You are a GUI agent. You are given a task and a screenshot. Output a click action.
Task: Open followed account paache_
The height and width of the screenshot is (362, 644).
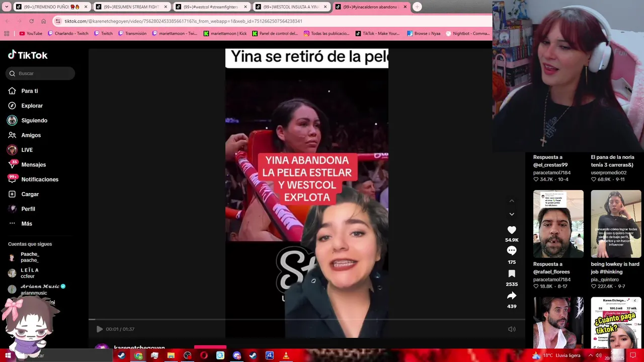point(24,257)
